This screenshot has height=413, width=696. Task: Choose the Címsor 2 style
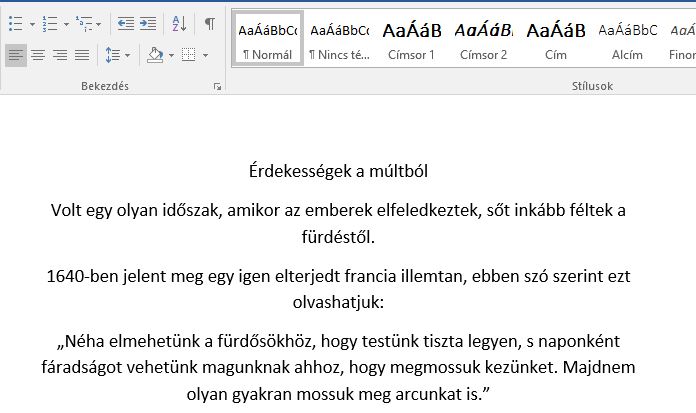click(483, 40)
